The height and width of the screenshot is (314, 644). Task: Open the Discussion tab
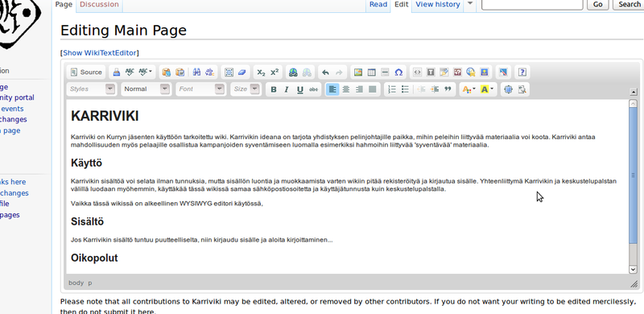[x=99, y=5]
